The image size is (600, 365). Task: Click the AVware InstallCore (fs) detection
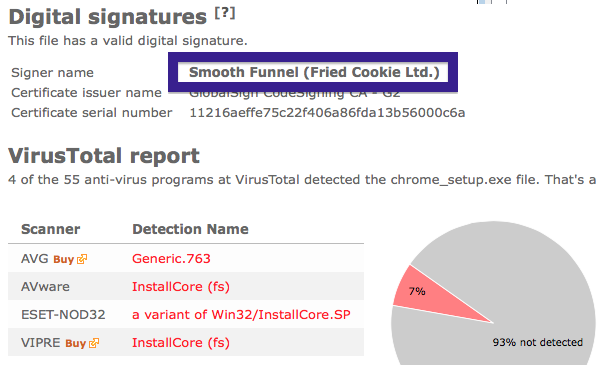click(181, 287)
